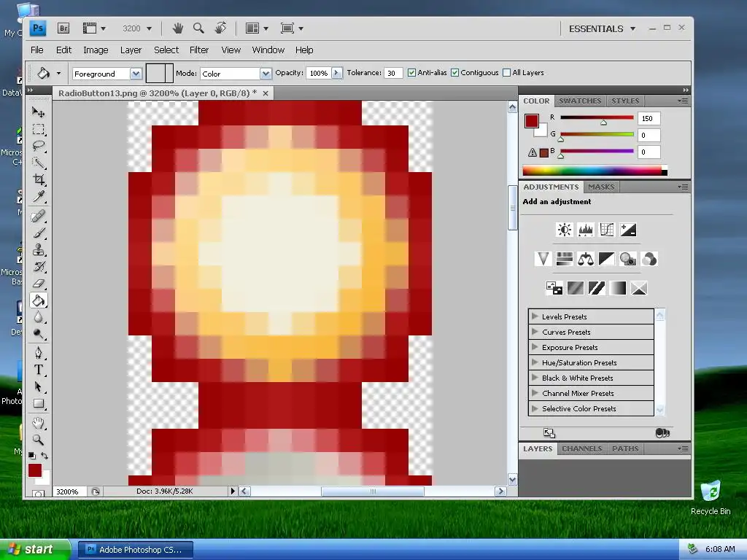Click Adobe Photoshop taskbar button
Screen dimensions: 747x560
(135, 550)
